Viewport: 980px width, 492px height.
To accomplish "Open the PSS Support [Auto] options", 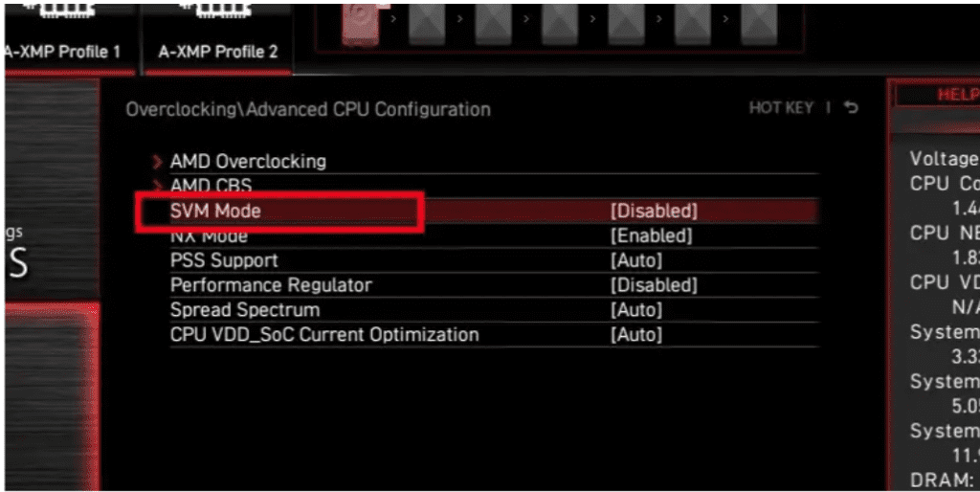I will click(636, 260).
